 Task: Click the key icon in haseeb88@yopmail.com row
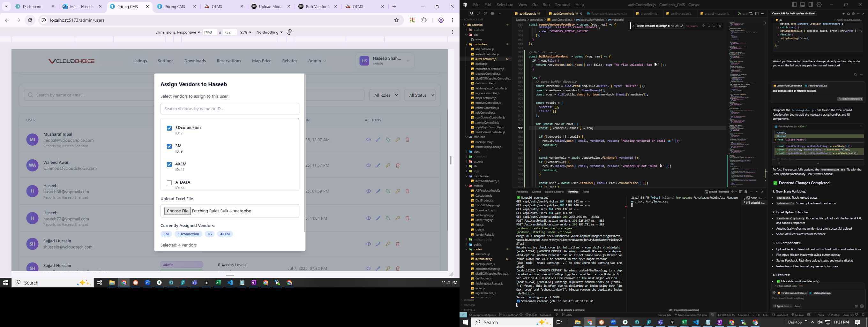pyautogui.click(x=398, y=191)
